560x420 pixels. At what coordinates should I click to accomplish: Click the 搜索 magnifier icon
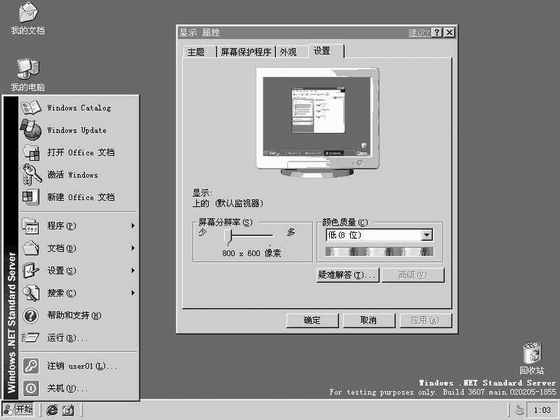click(x=31, y=293)
